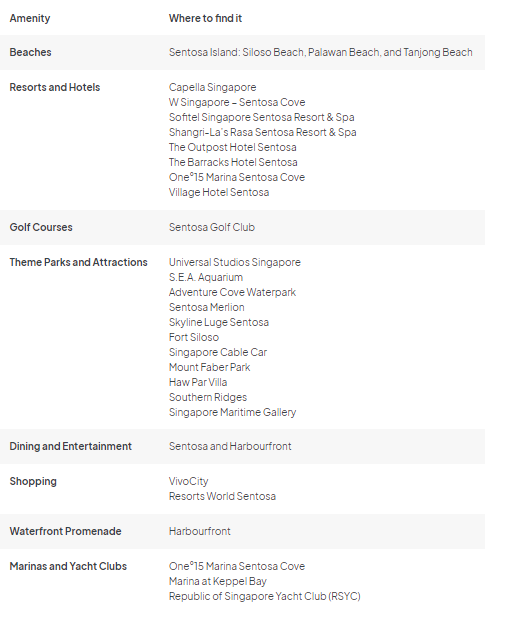Select Skyline Luge Sentosa entry

tap(219, 322)
